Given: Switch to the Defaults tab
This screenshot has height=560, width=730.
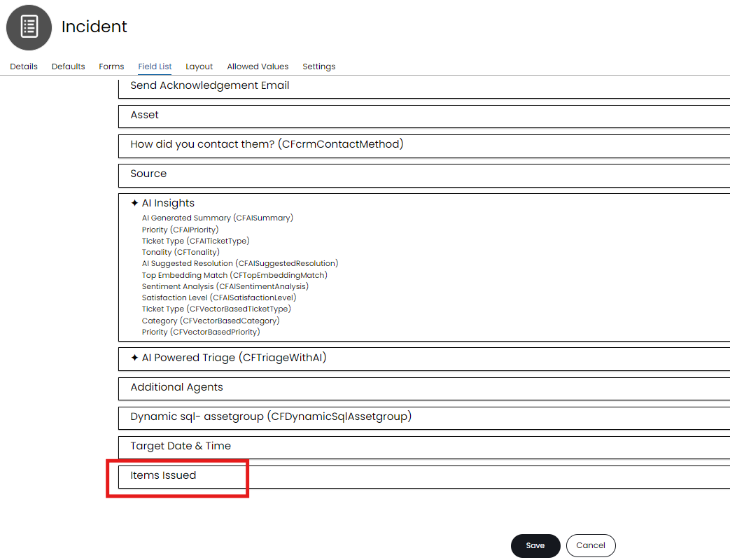Looking at the screenshot, I should tap(68, 66).
